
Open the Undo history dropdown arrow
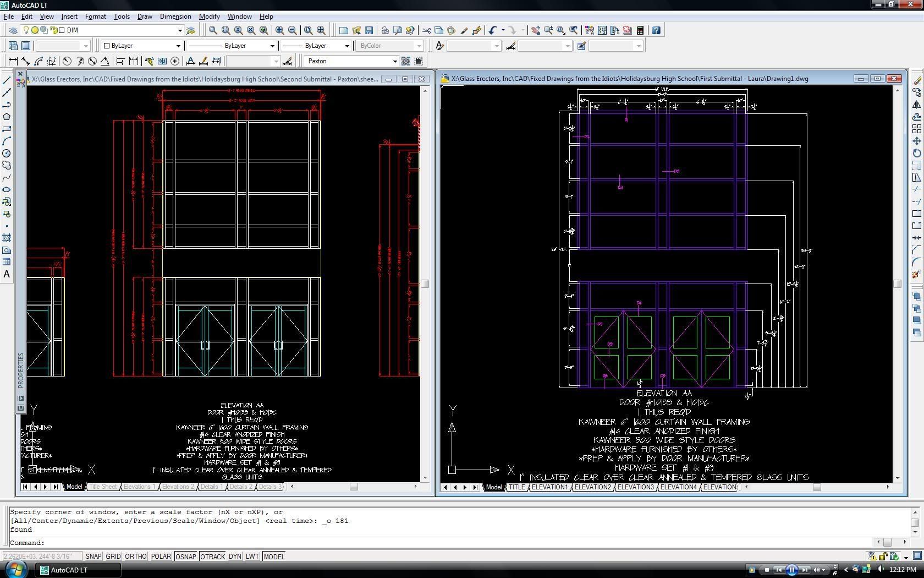[x=503, y=30]
